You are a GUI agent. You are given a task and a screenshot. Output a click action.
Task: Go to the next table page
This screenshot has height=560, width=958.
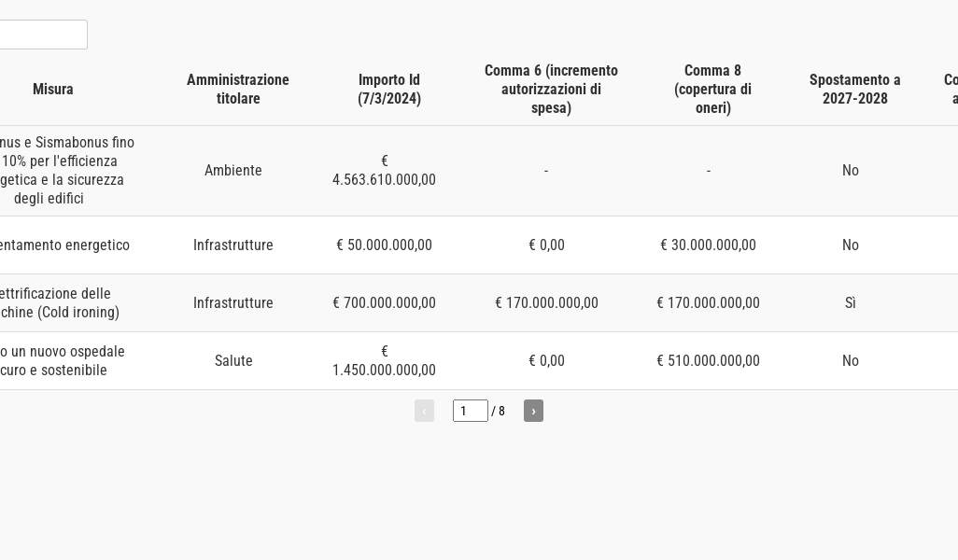point(533,411)
